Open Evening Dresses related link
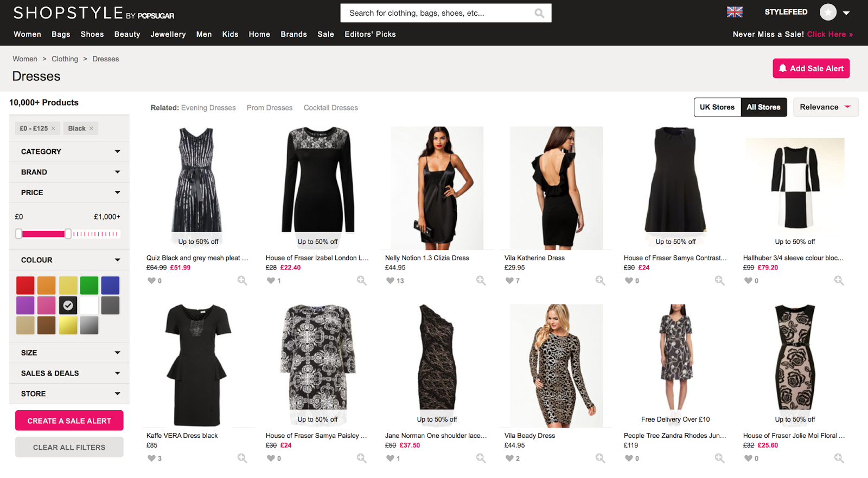 [208, 108]
